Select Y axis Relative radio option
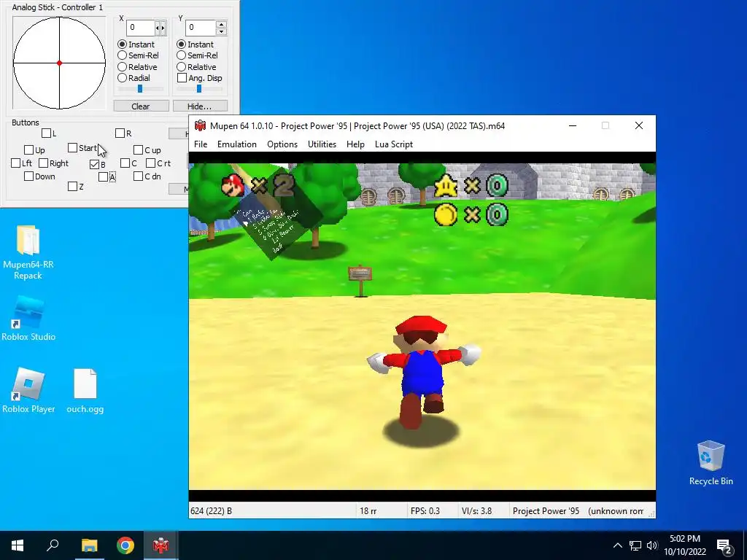Viewport: 747px width, 560px height. (181, 66)
